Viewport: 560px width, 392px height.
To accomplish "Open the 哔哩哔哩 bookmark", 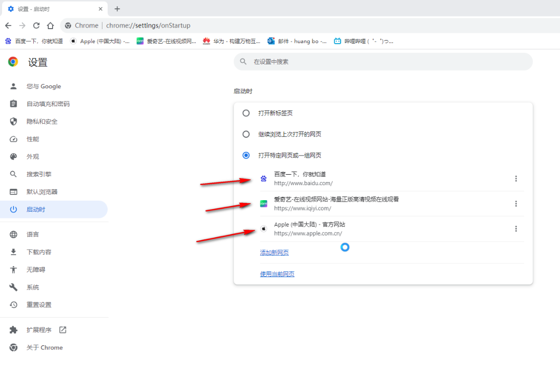I will click(x=363, y=41).
